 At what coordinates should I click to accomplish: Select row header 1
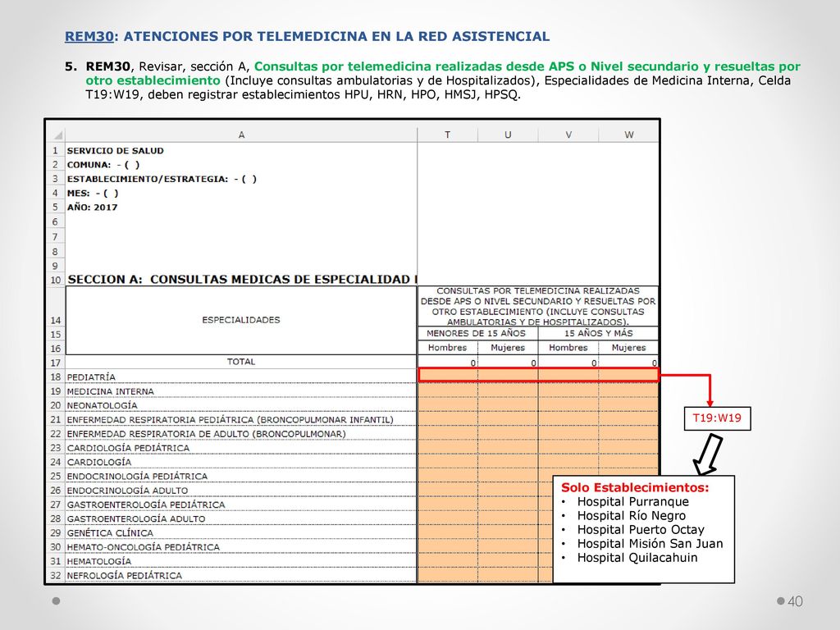tap(55, 151)
